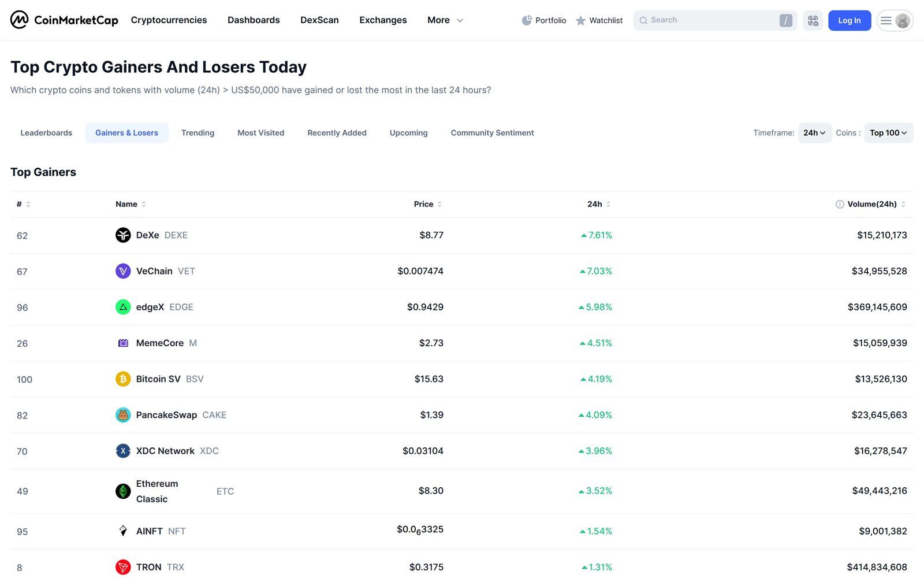Open the Timeframe 24h dropdown
Viewport: 924px width, 578px height.
tap(814, 132)
